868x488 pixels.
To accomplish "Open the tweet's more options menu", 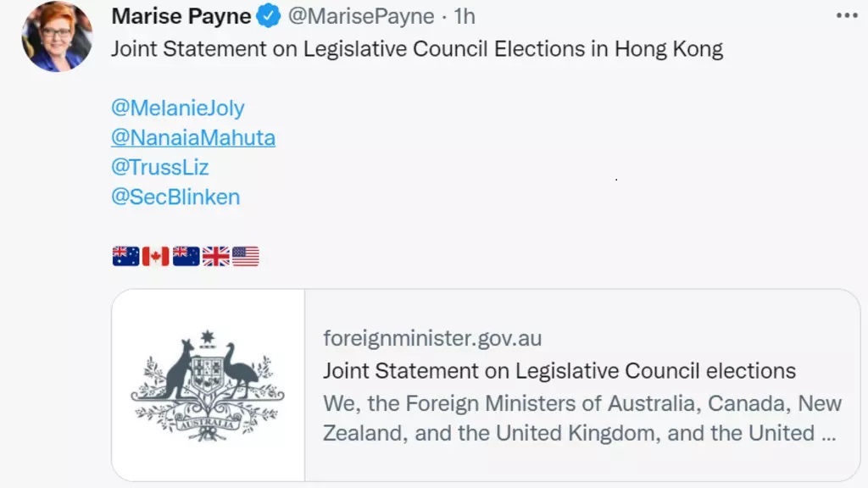I will pos(847,16).
